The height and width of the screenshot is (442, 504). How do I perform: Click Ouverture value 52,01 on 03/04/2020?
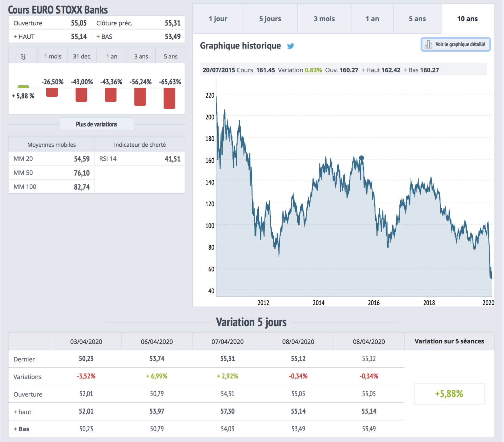coord(86,394)
